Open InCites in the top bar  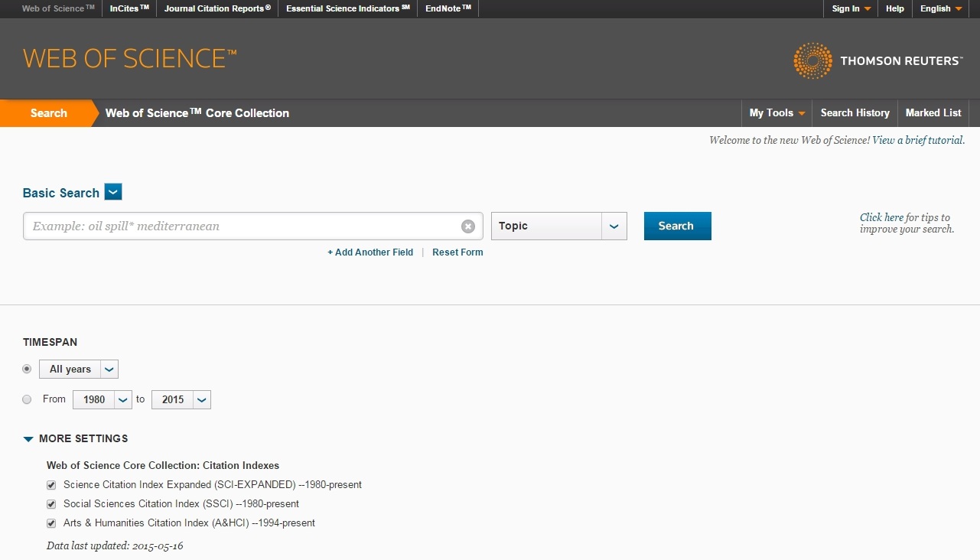click(129, 8)
